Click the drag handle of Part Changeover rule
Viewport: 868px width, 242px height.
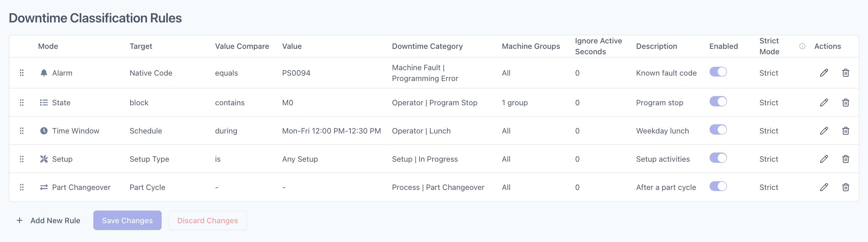pos(22,187)
